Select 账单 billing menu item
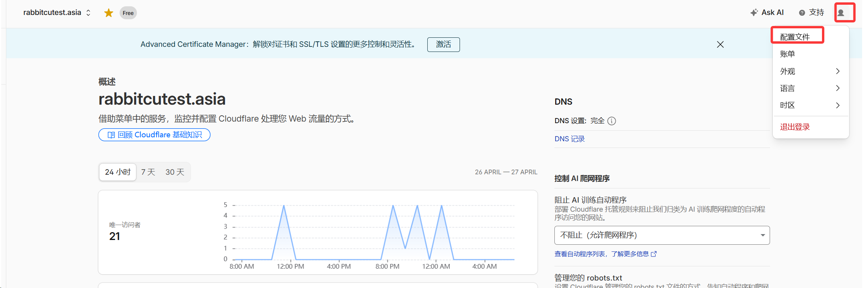 (x=787, y=54)
